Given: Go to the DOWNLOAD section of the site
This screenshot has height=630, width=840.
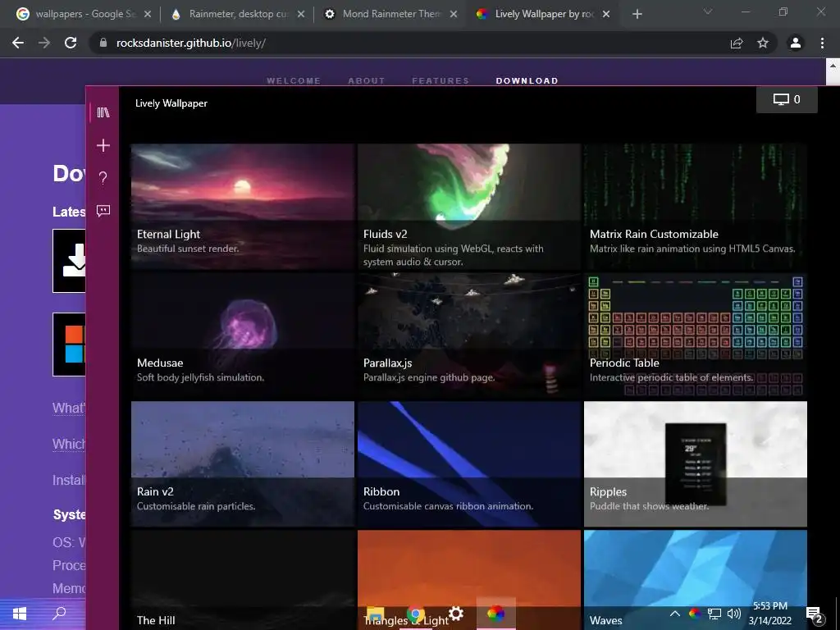Looking at the screenshot, I should click(x=527, y=81).
